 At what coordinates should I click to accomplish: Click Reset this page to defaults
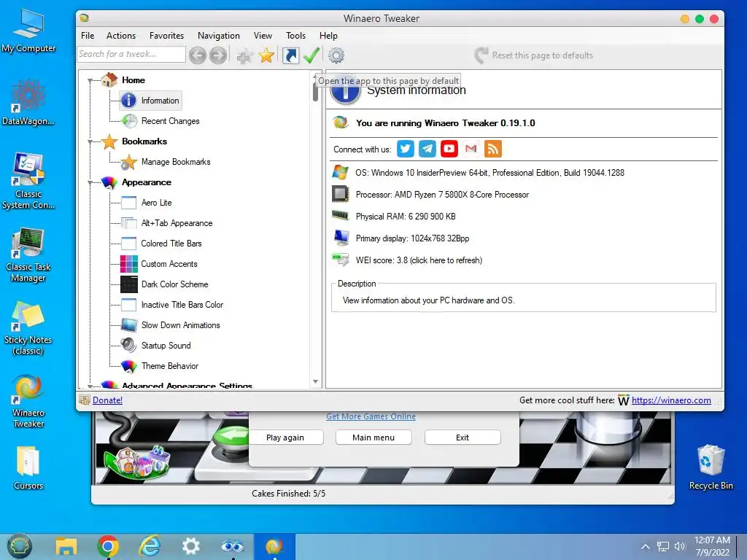534,55
